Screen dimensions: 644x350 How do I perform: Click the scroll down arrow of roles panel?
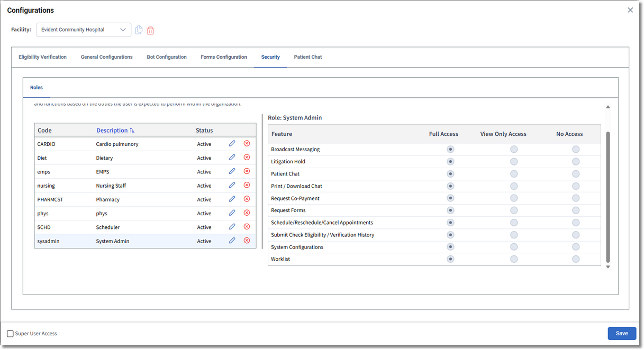click(x=608, y=267)
